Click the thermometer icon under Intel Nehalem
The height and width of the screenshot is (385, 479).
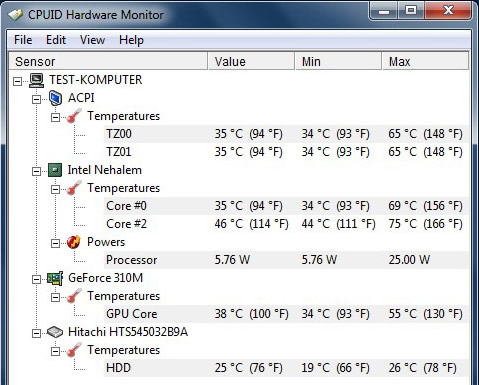(x=74, y=188)
